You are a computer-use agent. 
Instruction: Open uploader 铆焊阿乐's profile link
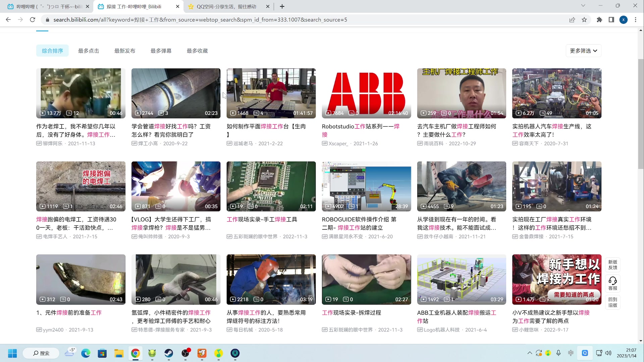pos(52,143)
